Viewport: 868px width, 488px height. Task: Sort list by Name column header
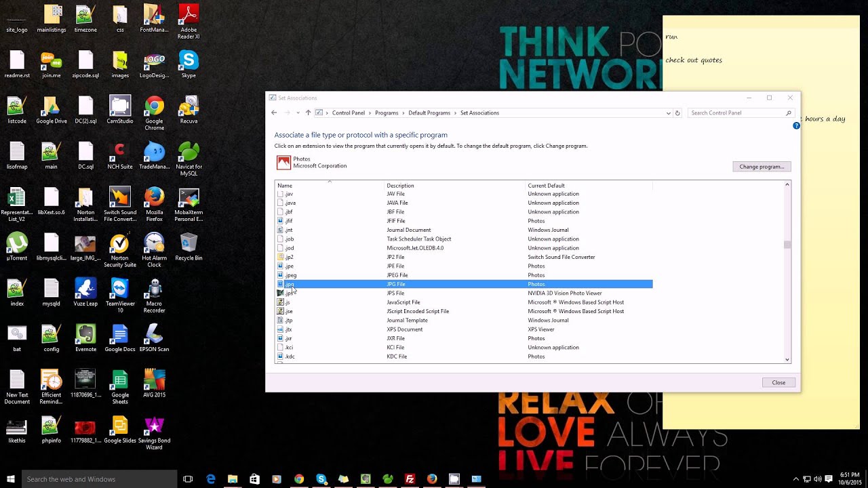tap(330, 185)
